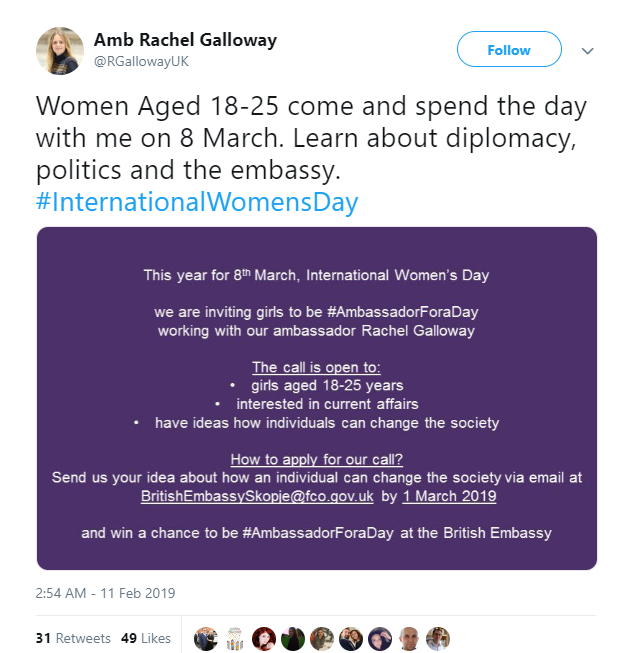Click the colorful illustrated liker avatar
The image size is (619, 653).
235,638
